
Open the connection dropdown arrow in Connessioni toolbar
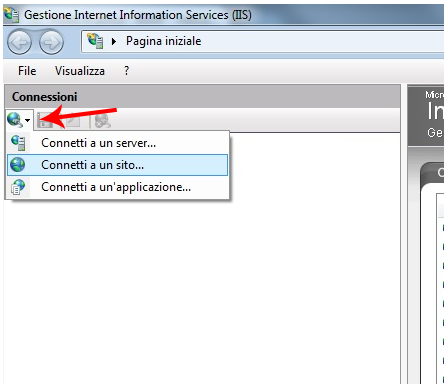(x=28, y=120)
